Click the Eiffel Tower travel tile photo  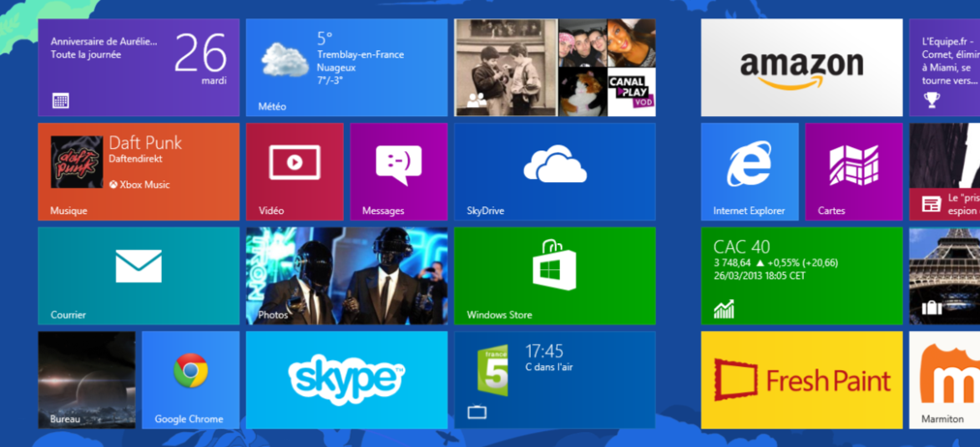click(x=944, y=276)
